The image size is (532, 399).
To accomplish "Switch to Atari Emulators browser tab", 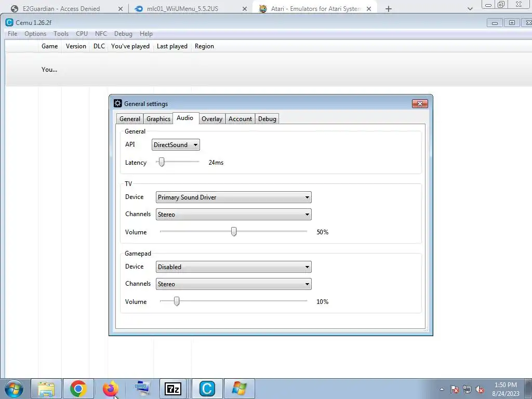I will click(315, 8).
